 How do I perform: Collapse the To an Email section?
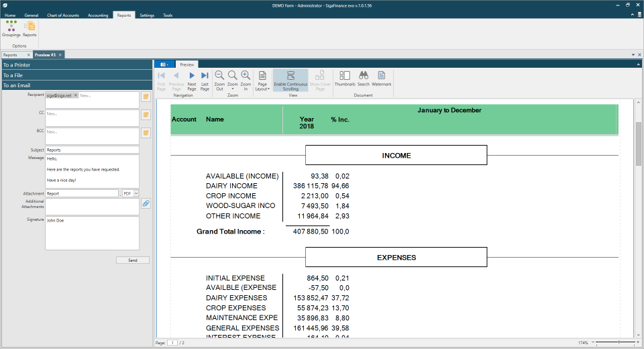coord(76,85)
